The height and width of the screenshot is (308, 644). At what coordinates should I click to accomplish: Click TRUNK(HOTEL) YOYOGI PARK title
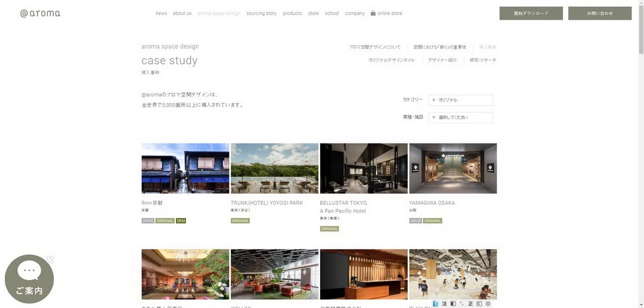[x=267, y=203]
